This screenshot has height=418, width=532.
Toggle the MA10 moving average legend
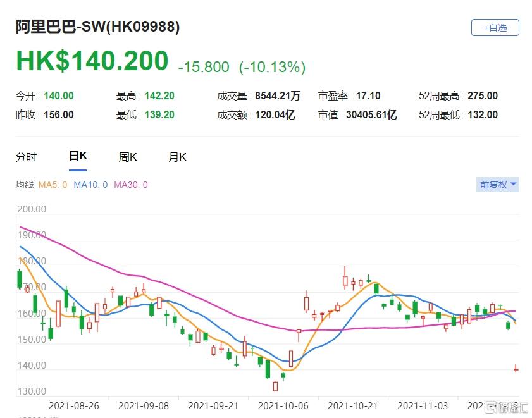pos(90,185)
